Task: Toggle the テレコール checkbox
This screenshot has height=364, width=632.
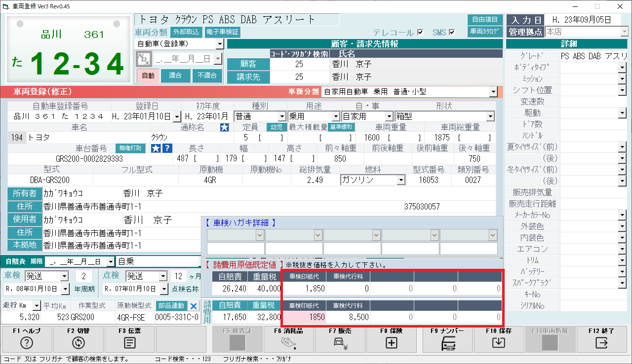Action: pyautogui.click(x=420, y=33)
